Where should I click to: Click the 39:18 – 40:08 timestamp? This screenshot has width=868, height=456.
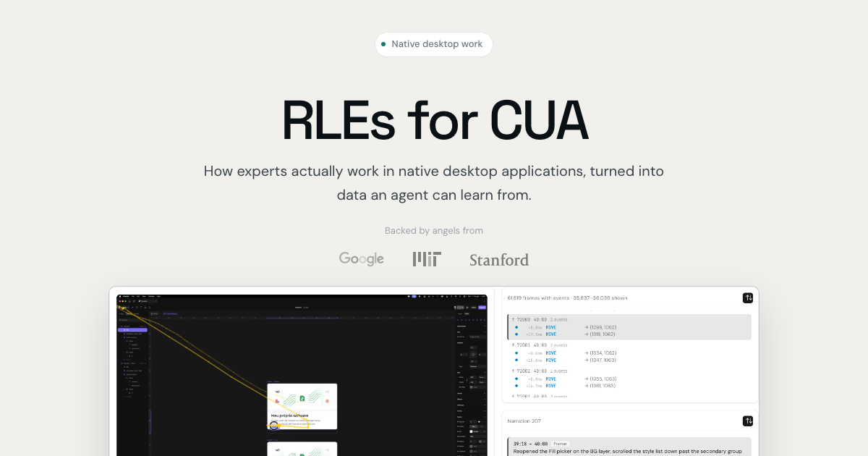(x=530, y=443)
